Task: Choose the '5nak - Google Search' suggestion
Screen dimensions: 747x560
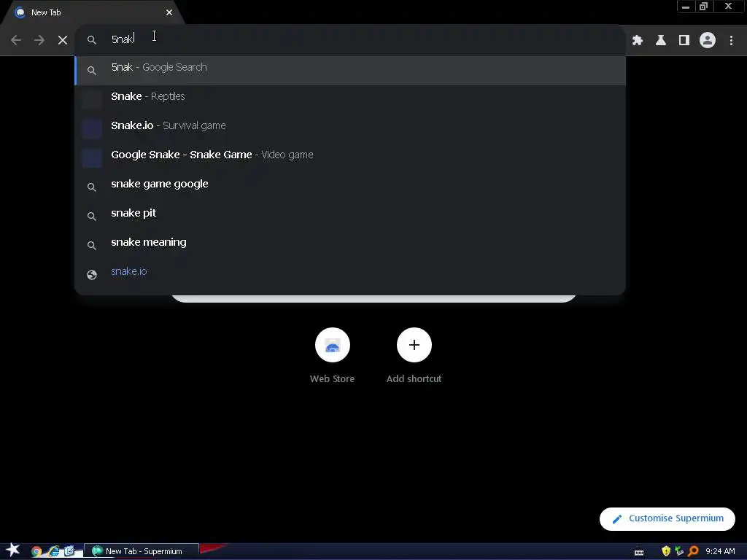Action: (x=350, y=70)
